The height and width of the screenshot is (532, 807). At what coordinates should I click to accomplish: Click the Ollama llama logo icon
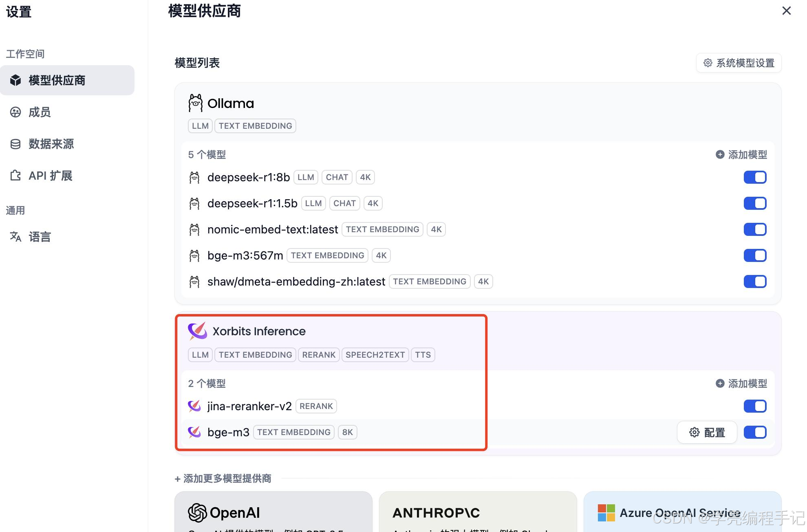tap(196, 103)
